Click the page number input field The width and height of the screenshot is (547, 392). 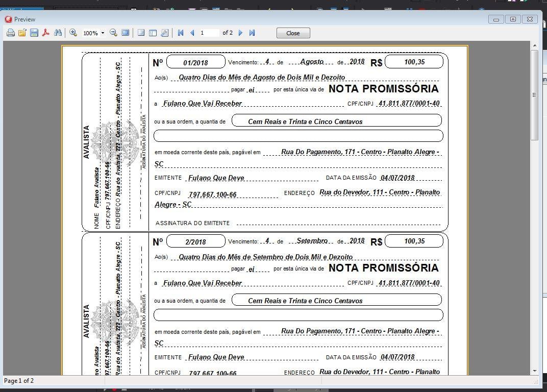(209, 33)
